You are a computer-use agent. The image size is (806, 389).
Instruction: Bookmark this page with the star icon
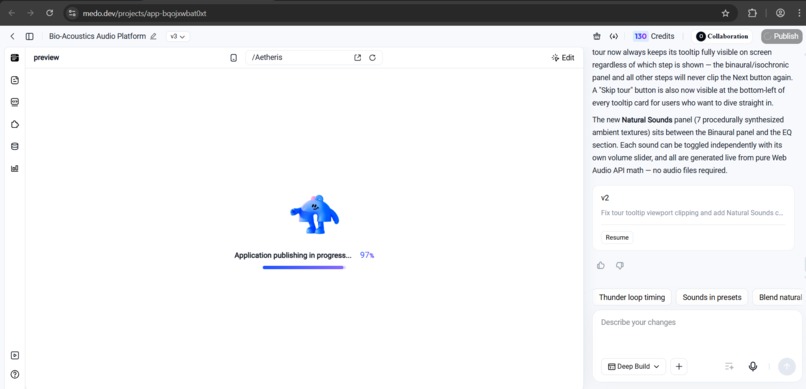click(x=725, y=13)
